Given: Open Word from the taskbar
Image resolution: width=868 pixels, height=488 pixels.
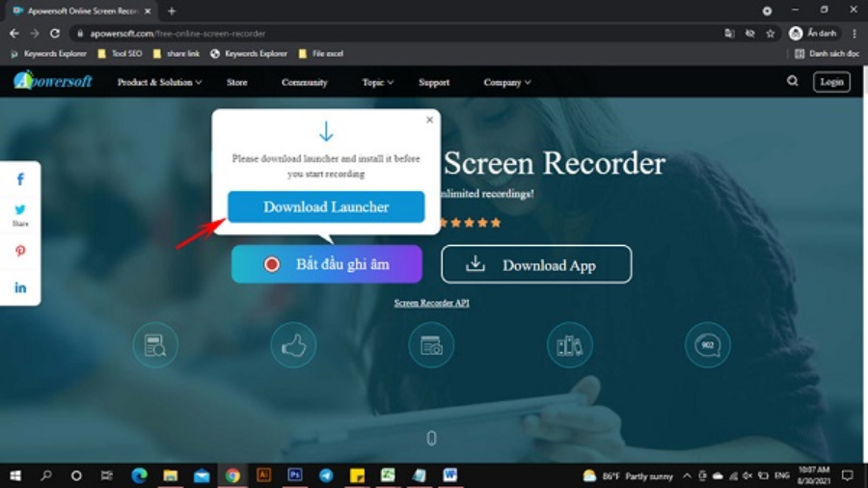Looking at the screenshot, I should 450,474.
